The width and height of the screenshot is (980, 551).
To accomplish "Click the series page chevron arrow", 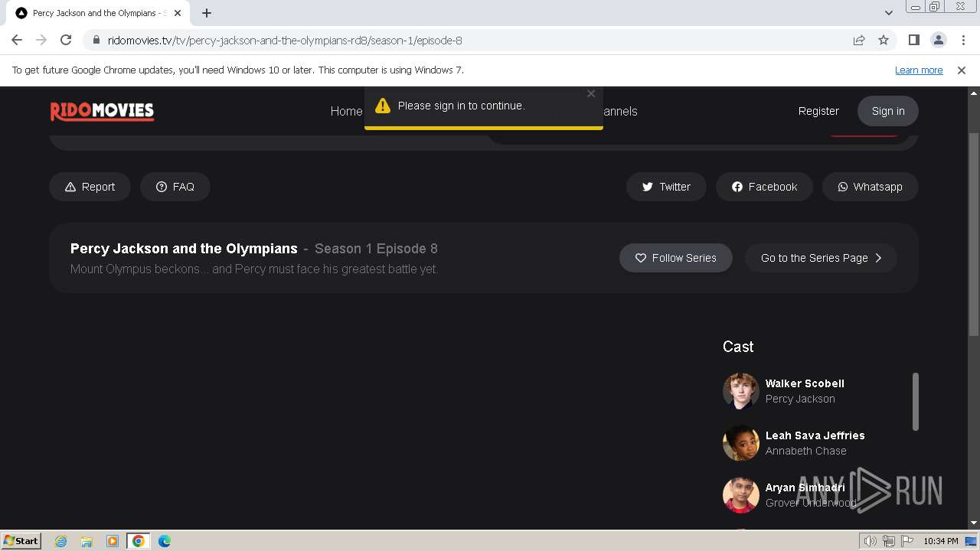I will pos(878,258).
